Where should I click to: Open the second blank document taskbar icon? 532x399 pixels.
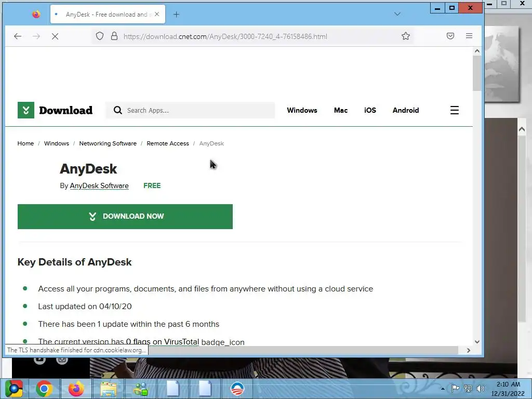[x=205, y=389]
